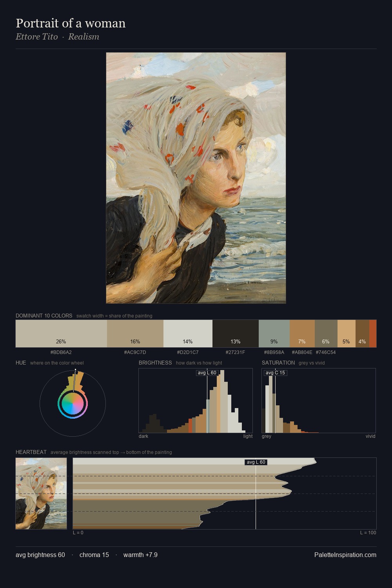Screen dimensions: 392x588
Task: Click the subtitle 'Ettore Tito · Realism'
Action: click(57, 37)
